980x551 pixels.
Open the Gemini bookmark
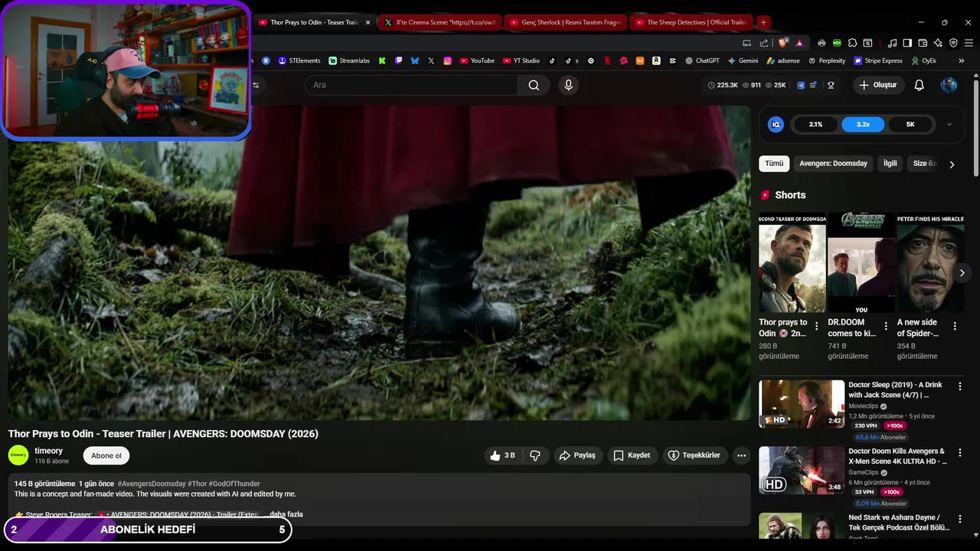click(x=743, y=60)
